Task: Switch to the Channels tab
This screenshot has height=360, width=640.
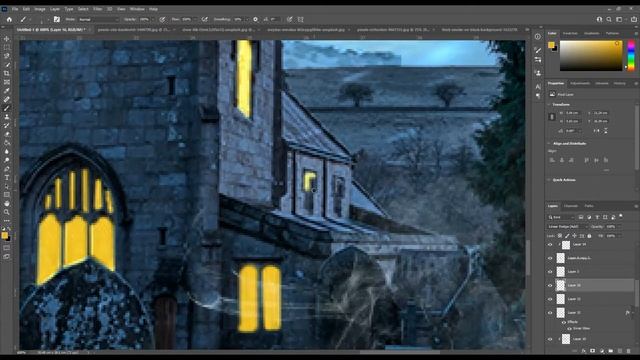Action: [x=571, y=206]
